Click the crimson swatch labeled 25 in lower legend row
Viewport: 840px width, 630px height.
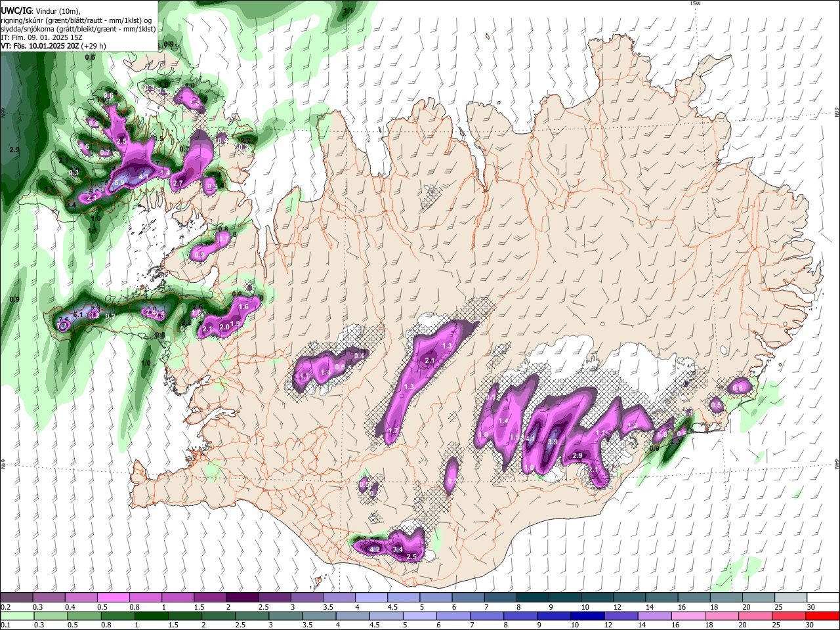point(788,616)
